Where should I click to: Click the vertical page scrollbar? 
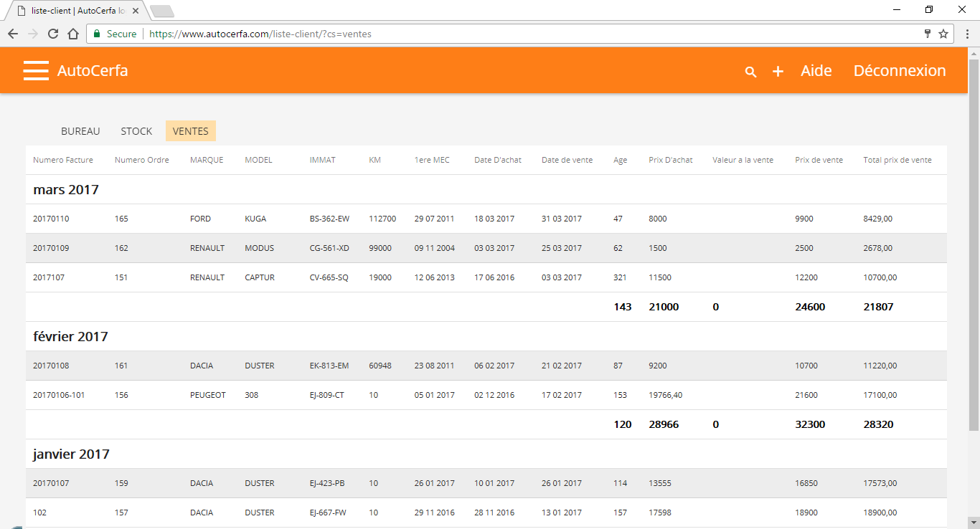point(974,244)
